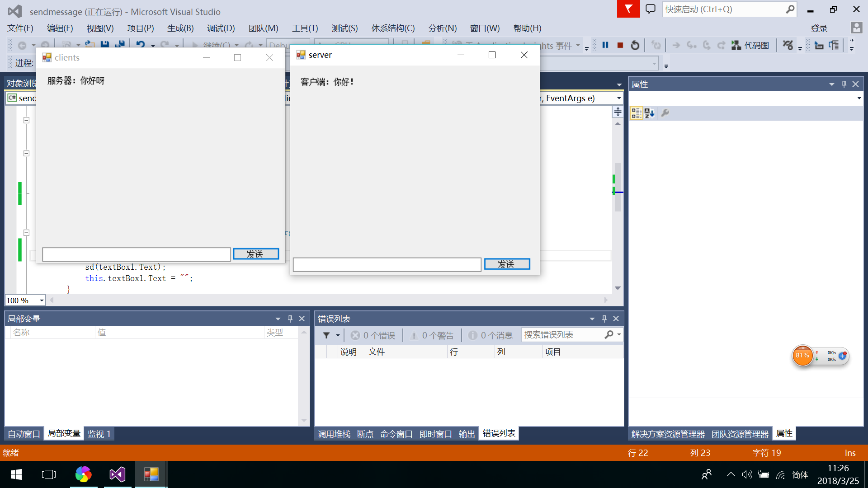Image resolution: width=868 pixels, height=488 pixels.
Task: Switch to the 输出 tab
Action: pos(467,434)
